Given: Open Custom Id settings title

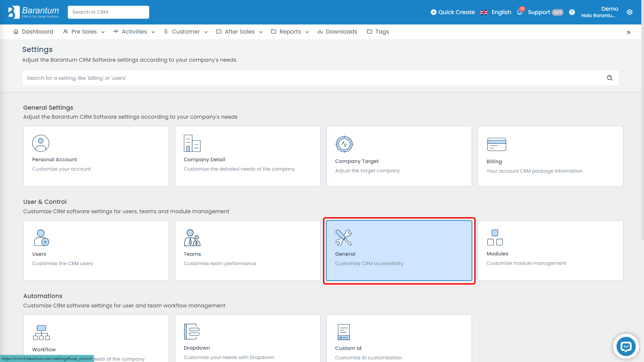Looking at the screenshot, I should click(348, 348).
